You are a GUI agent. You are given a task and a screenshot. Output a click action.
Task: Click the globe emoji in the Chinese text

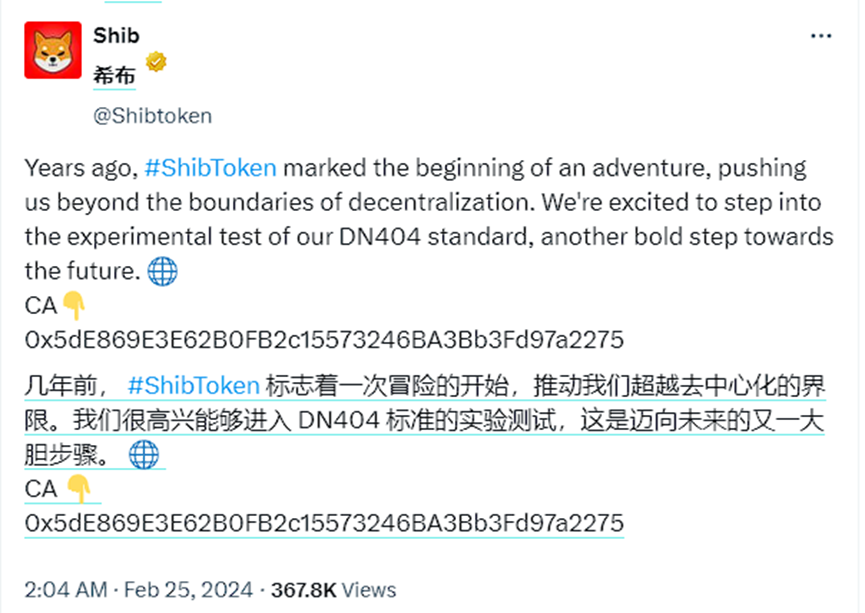tap(145, 455)
